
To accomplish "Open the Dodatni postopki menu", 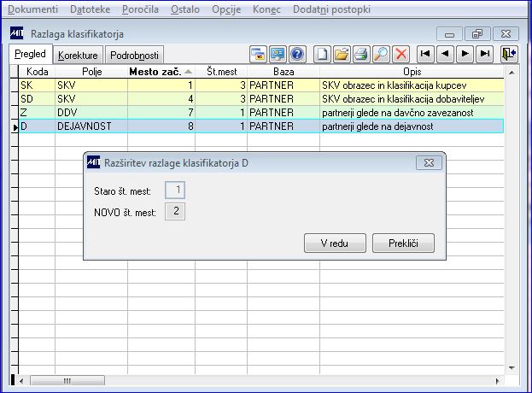I will point(331,9).
